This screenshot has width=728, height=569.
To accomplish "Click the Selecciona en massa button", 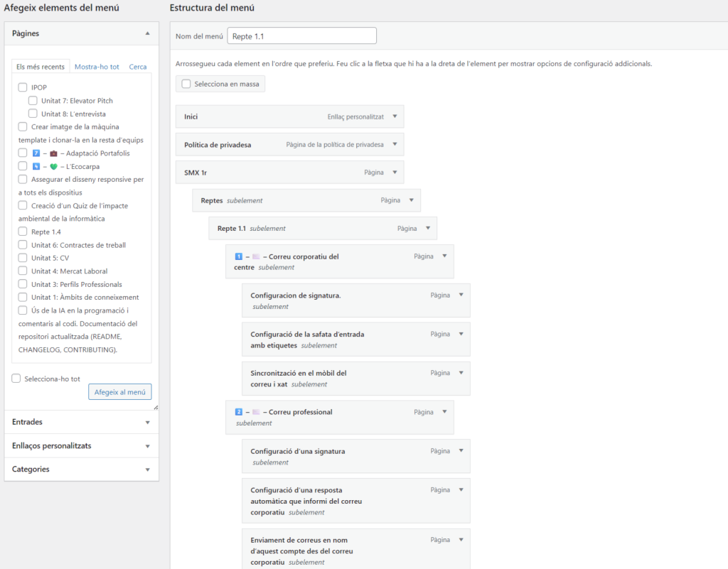I will click(220, 84).
